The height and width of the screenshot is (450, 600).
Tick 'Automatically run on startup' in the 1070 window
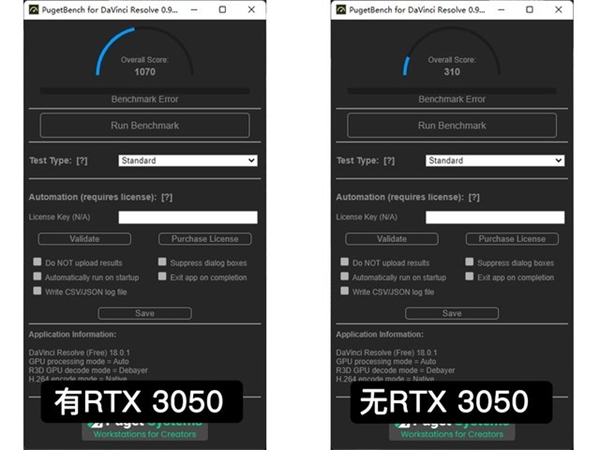(37, 277)
